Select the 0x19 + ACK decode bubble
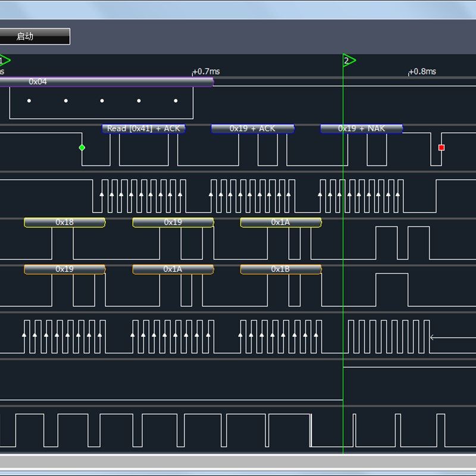The height and width of the screenshot is (476, 476). point(252,129)
